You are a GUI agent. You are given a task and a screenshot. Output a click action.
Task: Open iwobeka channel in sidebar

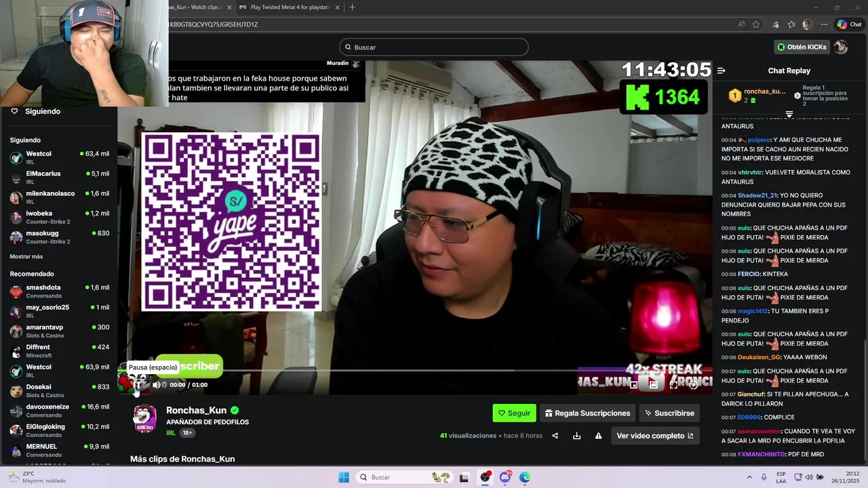click(x=60, y=218)
